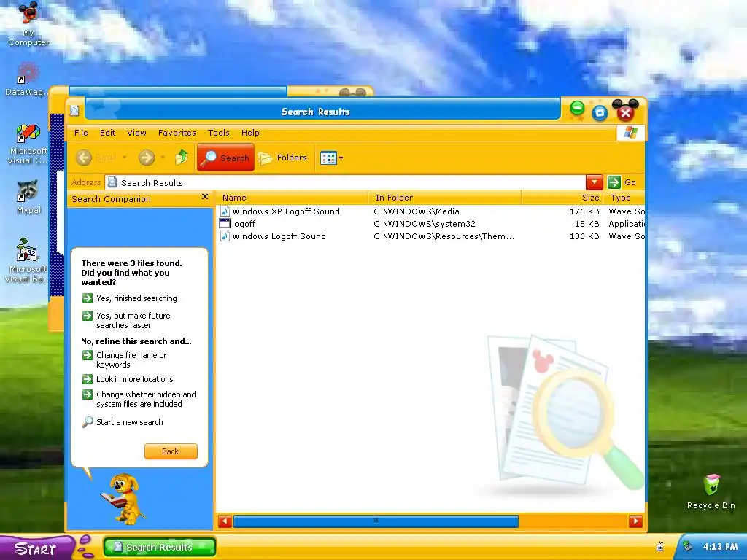This screenshot has width=747, height=560.
Task: Open the DataWag desktop shortcut
Action: 27,79
